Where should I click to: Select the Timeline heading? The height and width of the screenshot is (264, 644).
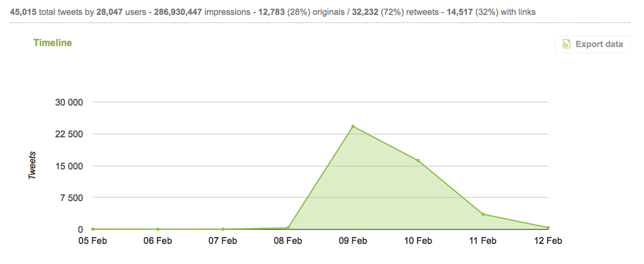[x=52, y=43]
